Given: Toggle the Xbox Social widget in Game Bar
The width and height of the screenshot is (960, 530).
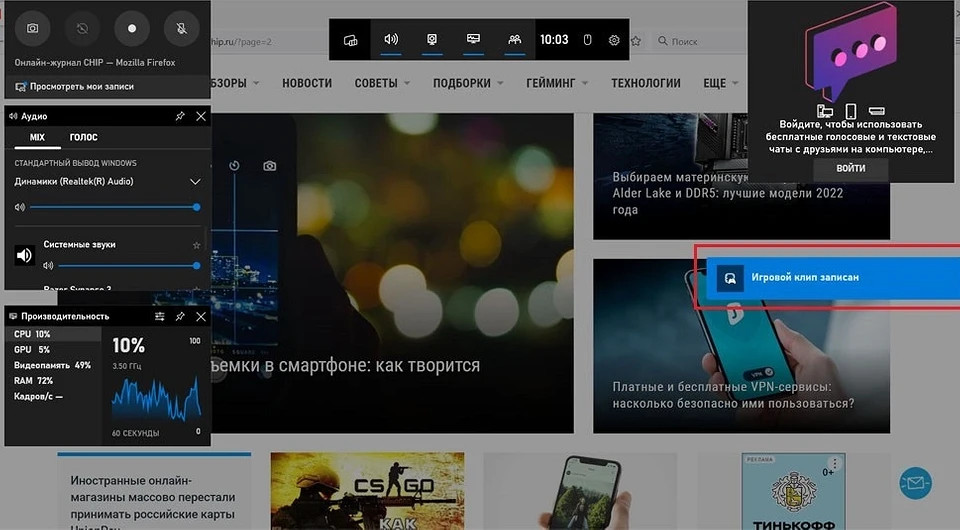Looking at the screenshot, I should 514,40.
